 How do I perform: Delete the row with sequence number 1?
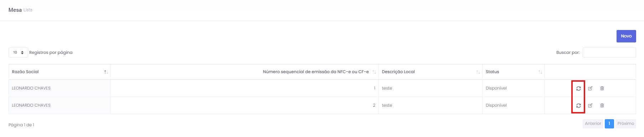(602, 88)
